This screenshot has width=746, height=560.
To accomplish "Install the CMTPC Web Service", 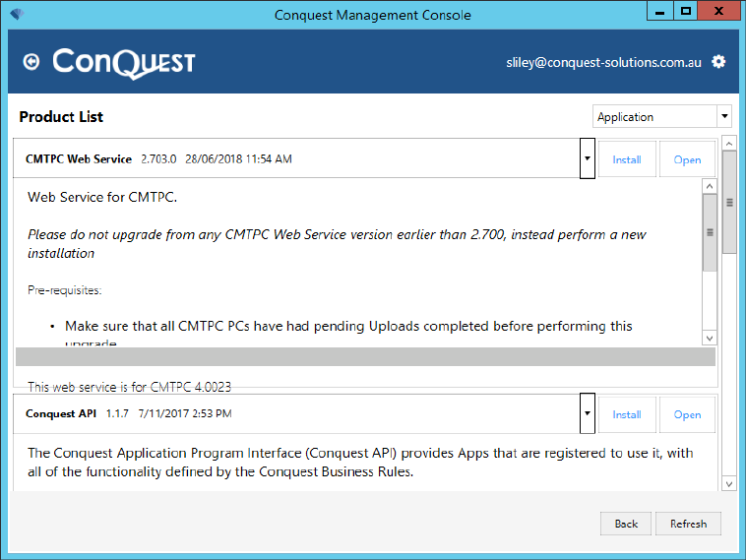I will (627, 159).
